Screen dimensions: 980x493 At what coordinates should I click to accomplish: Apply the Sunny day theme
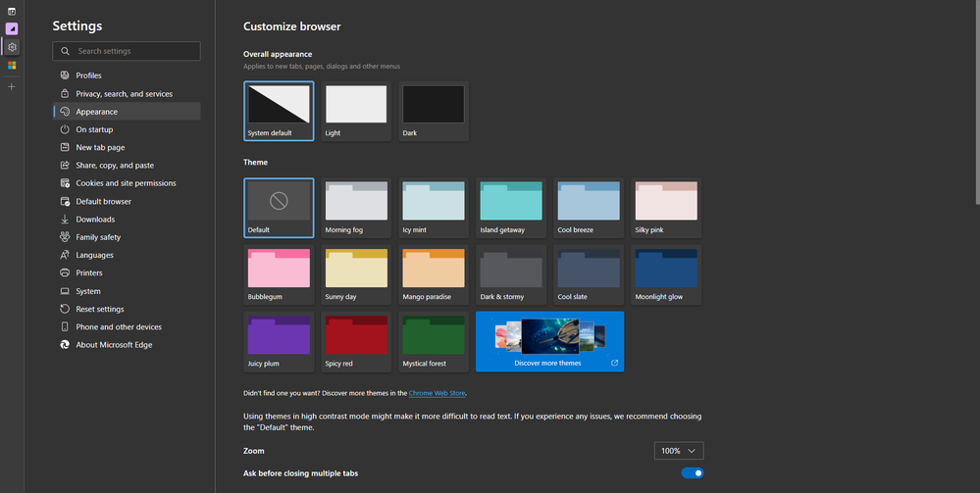[356, 274]
